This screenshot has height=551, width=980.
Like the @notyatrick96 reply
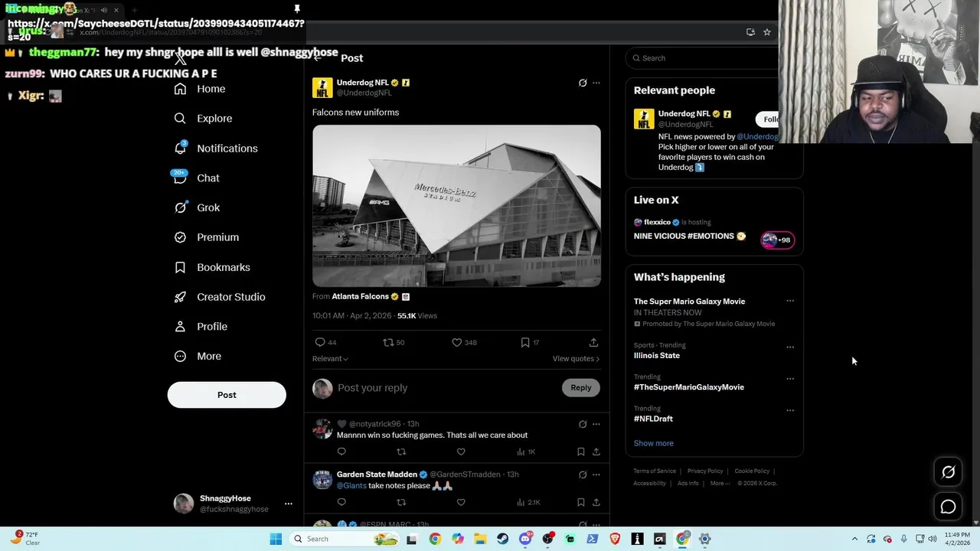pyautogui.click(x=461, y=452)
